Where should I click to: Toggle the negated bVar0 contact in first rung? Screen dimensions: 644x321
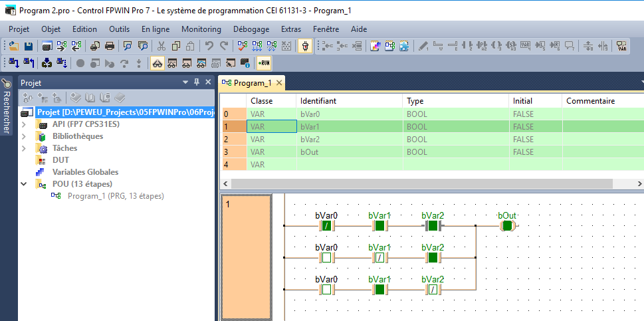pos(326,226)
